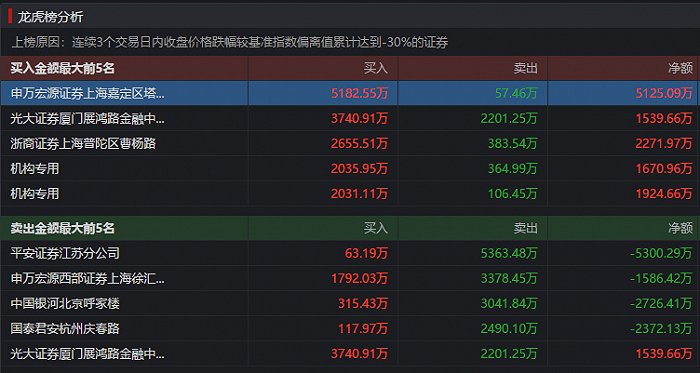Click 3740.91万 in the top sellers list
This screenshot has height=373, width=700.
359,354
